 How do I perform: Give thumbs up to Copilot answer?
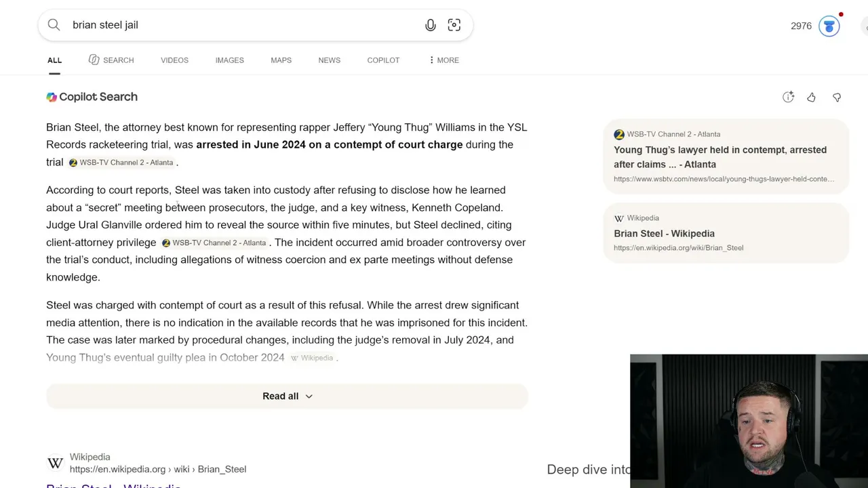click(811, 98)
